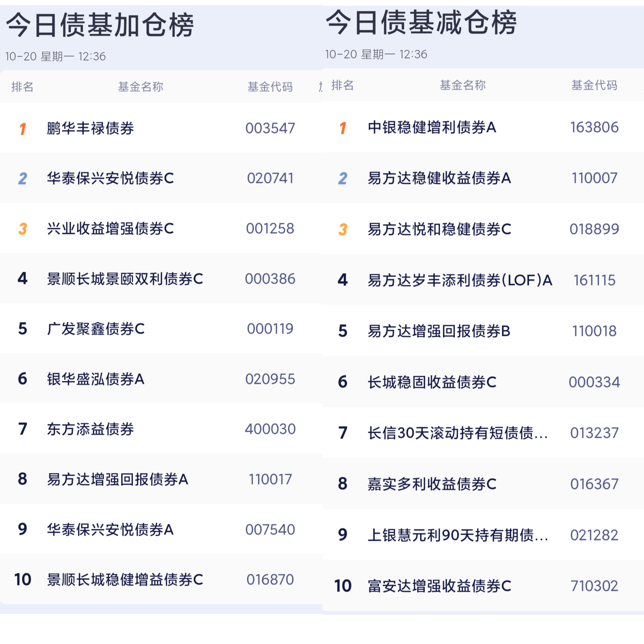Open 富安达增强收益债券C fund
Image resolution: width=644 pixels, height=644 pixels.
click(x=439, y=586)
